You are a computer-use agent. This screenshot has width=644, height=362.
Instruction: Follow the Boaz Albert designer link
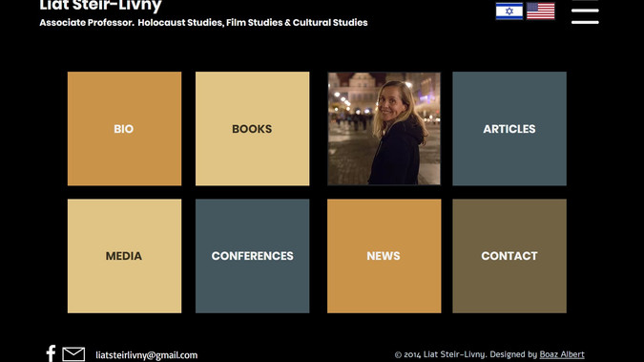pyautogui.click(x=562, y=354)
